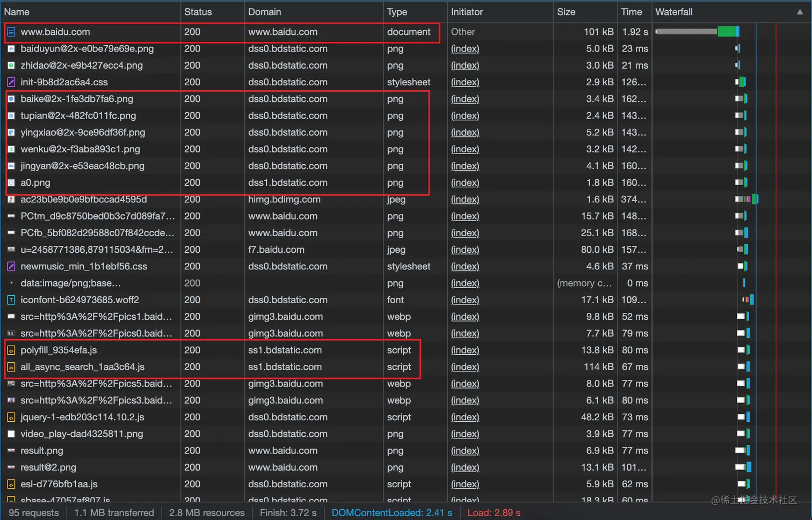Screen dimensions: 812x520
Task: Click the 1.92 s time cell
Action: (635, 32)
